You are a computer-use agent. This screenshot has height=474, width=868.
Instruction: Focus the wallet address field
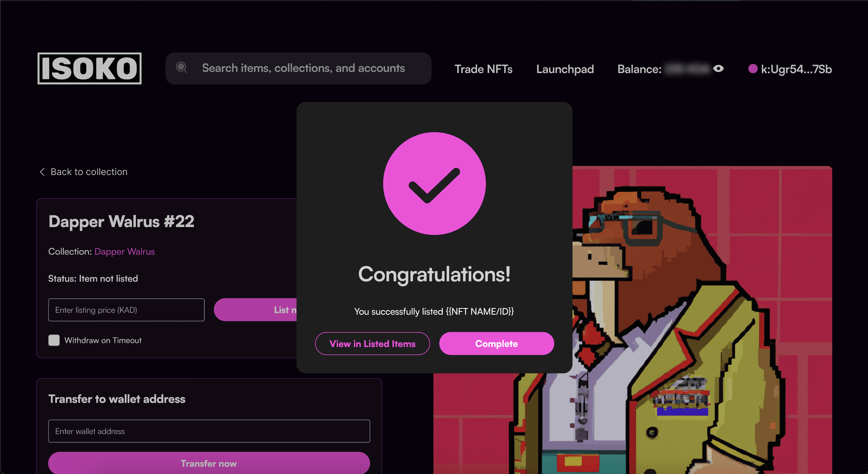pyautogui.click(x=209, y=431)
